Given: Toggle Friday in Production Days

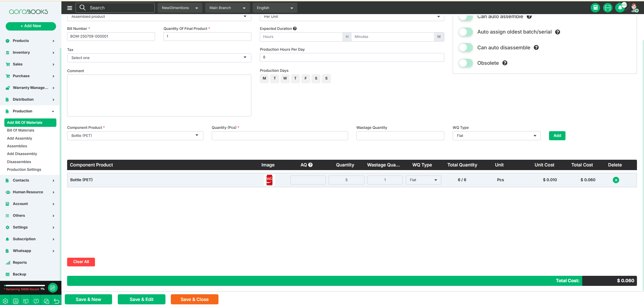Looking at the screenshot, I should pos(306,79).
